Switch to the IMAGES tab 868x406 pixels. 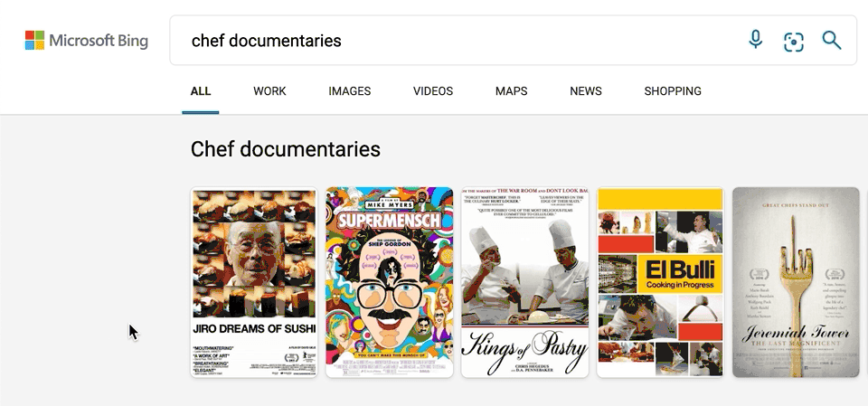pos(349,91)
